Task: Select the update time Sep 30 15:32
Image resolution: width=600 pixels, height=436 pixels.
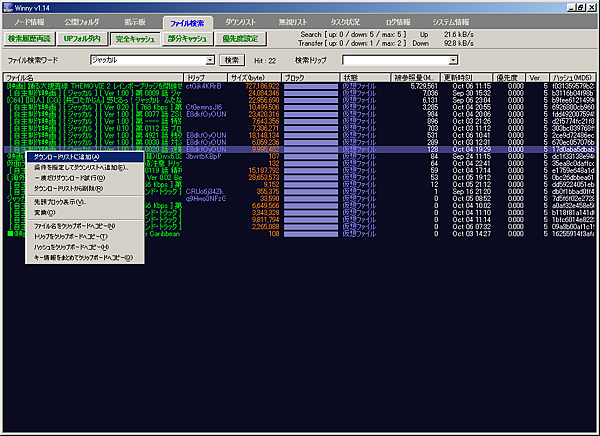Action: pyautogui.click(x=471, y=93)
